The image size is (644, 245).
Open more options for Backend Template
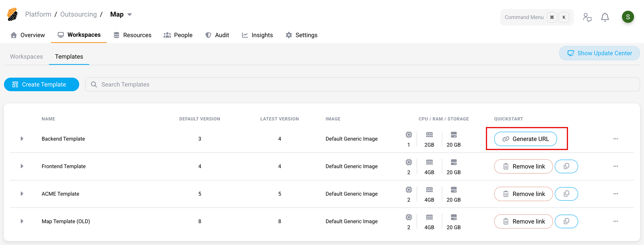(615, 139)
